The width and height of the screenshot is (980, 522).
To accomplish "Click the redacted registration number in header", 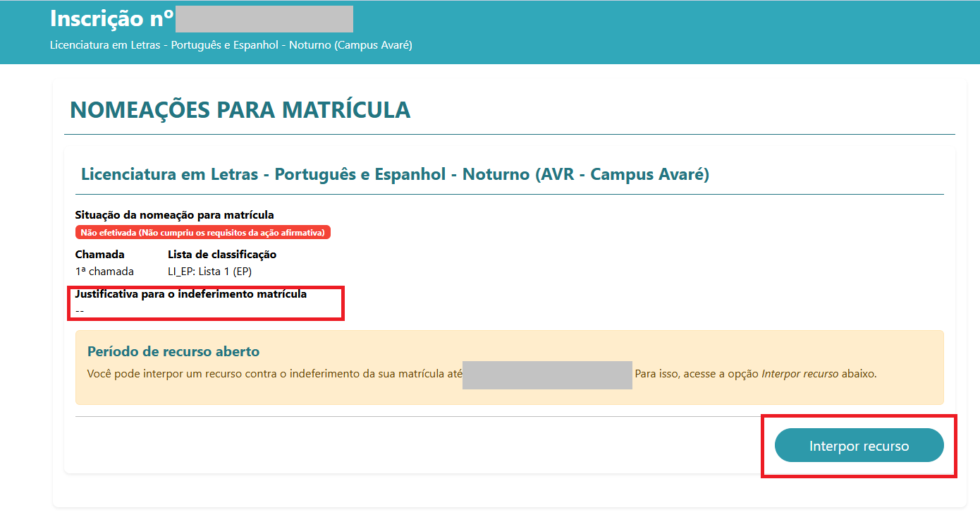I will pyautogui.click(x=264, y=19).
